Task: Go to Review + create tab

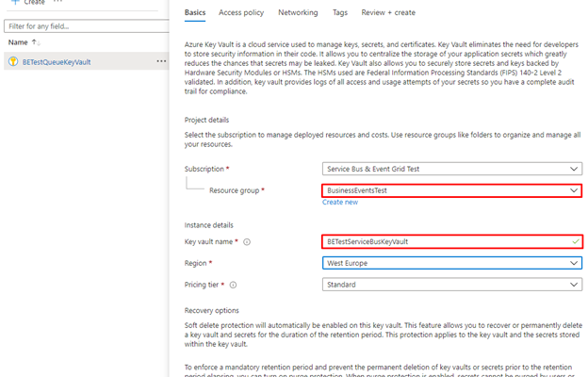Action: point(388,13)
